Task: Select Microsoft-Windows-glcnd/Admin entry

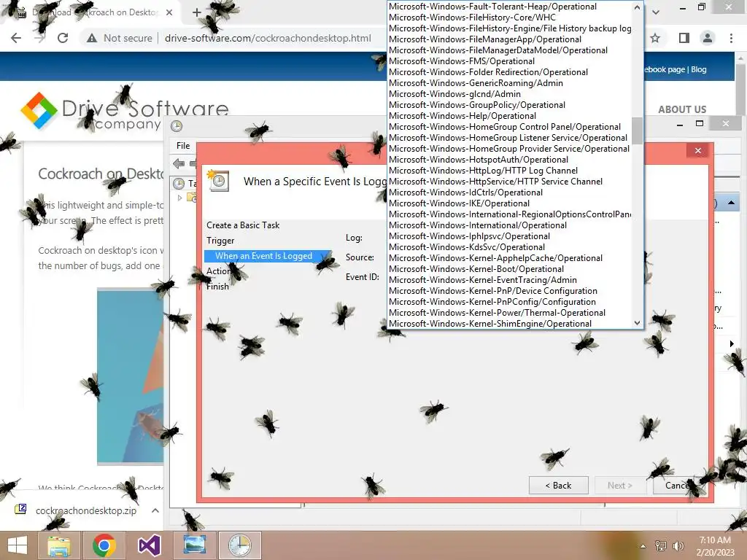Action: click(x=510, y=94)
